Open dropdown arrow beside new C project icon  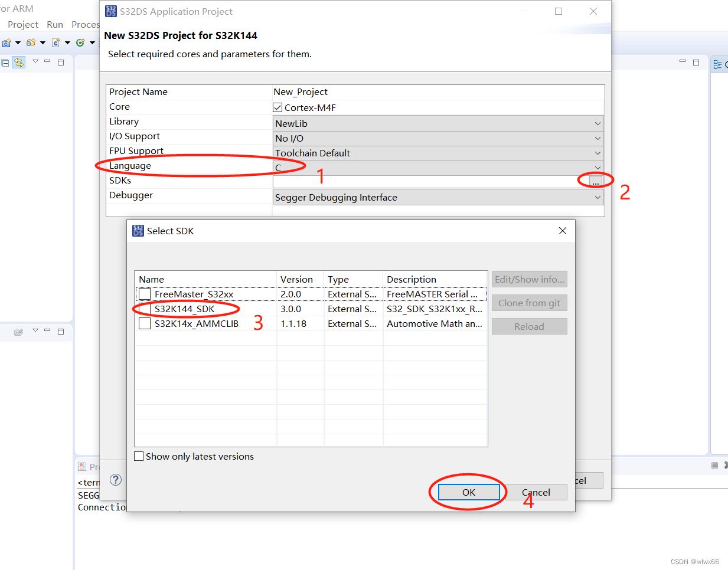pyautogui.click(x=18, y=42)
